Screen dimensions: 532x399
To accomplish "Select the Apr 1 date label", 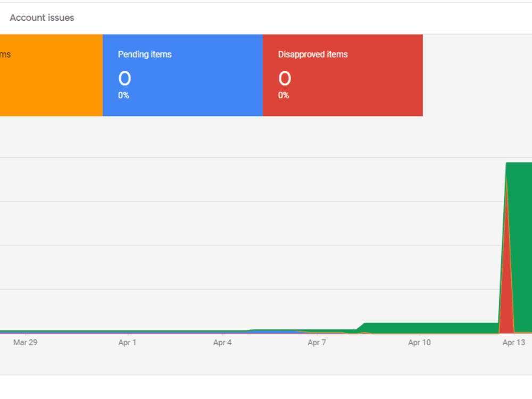I will coord(127,342).
